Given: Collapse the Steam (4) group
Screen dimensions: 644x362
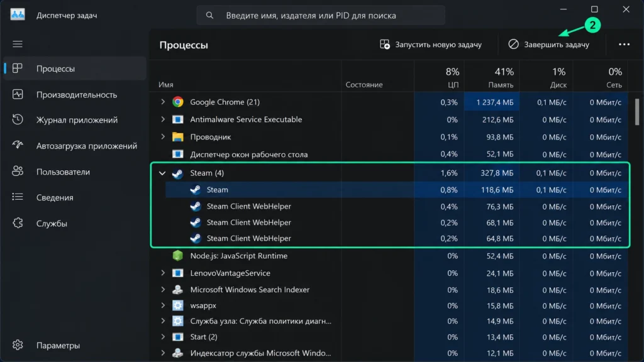Looking at the screenshot, I should click(x=162, y=173).
